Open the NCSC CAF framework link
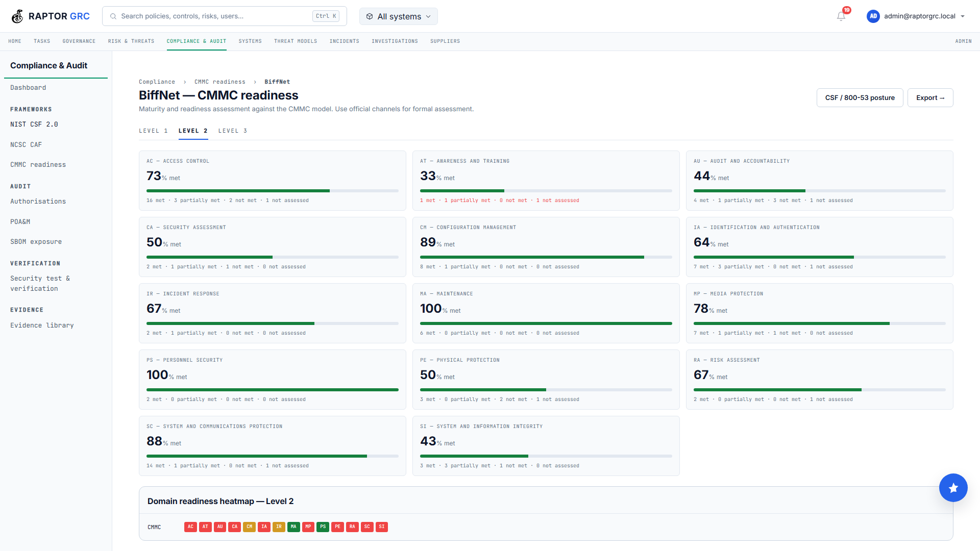The height and width of the screenshot is (551, 980). [26, 145]
